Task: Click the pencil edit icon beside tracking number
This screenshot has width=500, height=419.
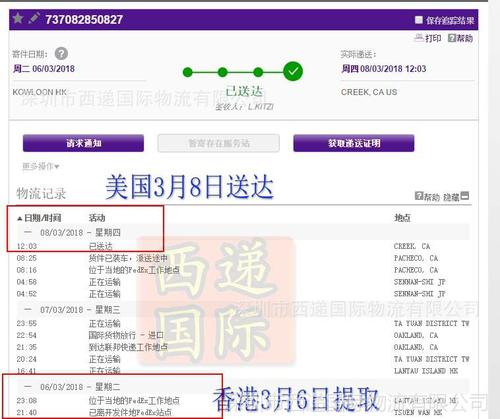Action: pyautogui.click(x=34, y=18)
